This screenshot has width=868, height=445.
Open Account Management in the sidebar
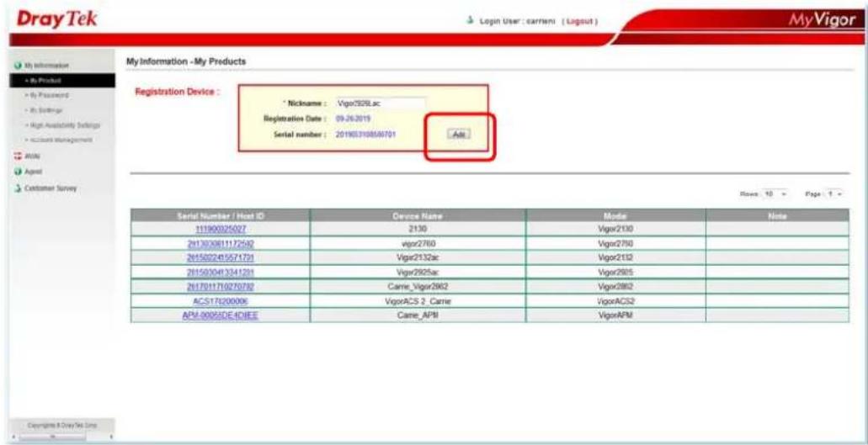pyautogui.click(x=59, y=140)
